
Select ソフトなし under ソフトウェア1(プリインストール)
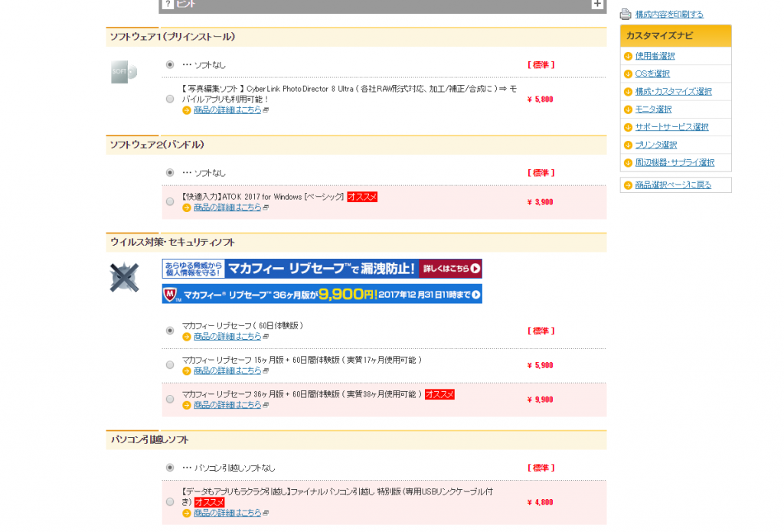pos(170,64)
